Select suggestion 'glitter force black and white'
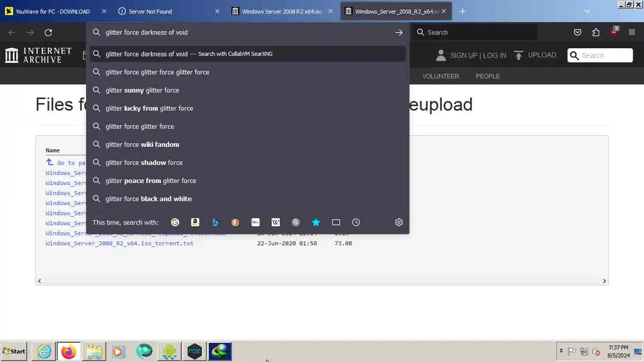Image resolution: width=644 pixels, height=362 pixels. tap(248, 199)
